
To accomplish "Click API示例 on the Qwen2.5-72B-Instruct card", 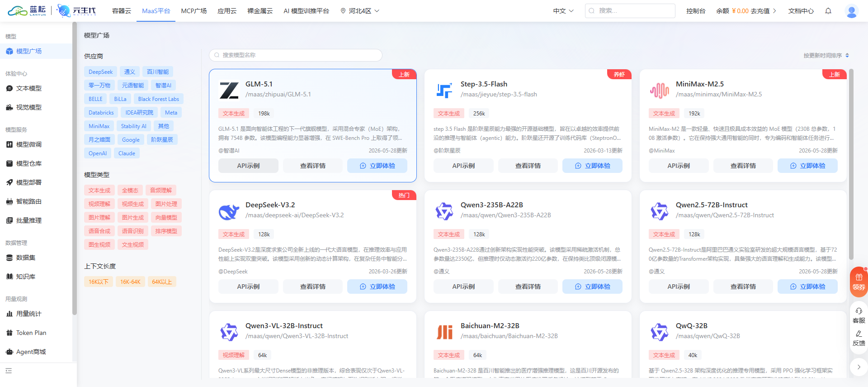I will 679,287.
